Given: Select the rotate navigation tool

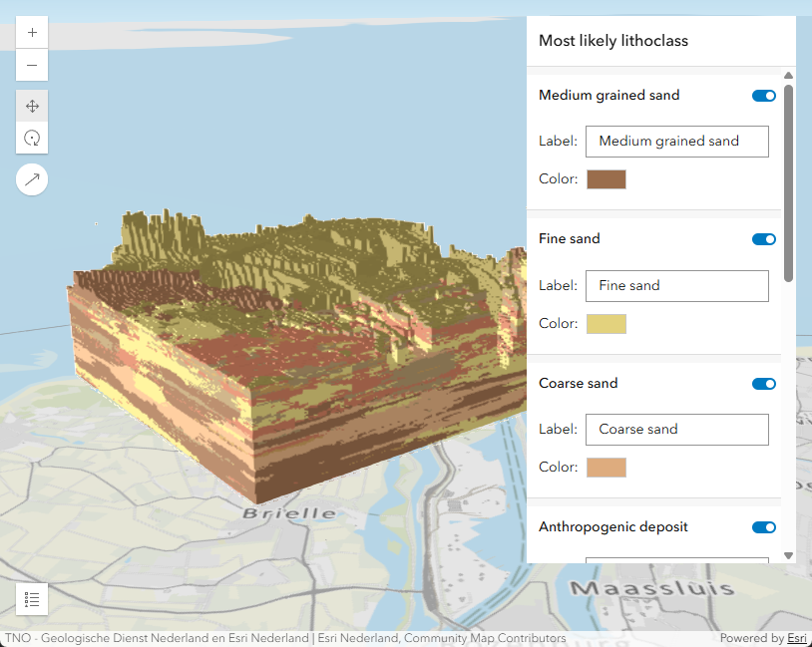Looking at the screenshot, I should tap(32, 138).
